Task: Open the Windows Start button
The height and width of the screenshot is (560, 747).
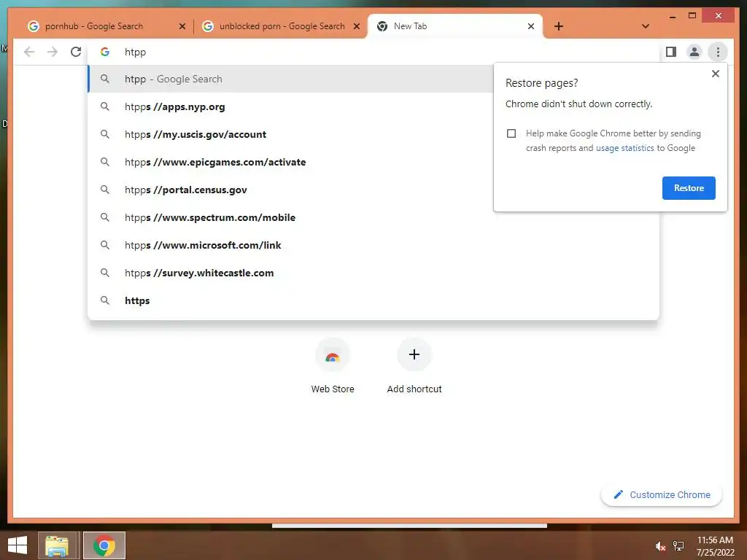Action: tap(18, 545)
